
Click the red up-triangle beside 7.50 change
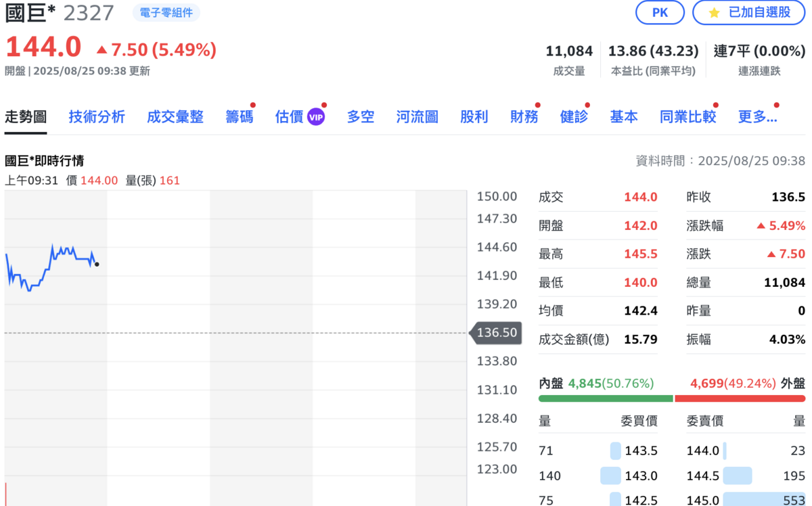(x=101, y=49)
